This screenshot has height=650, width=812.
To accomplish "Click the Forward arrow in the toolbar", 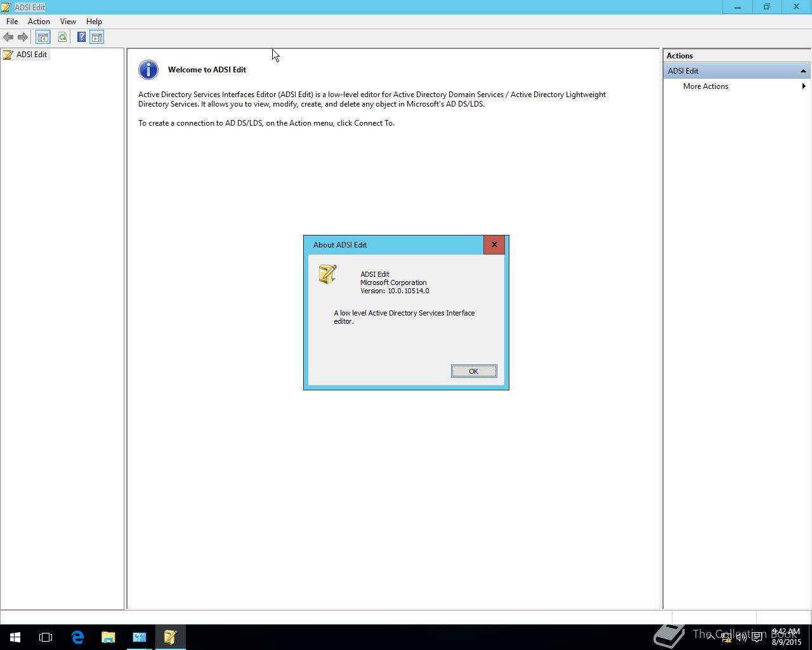I will [23, 37].
